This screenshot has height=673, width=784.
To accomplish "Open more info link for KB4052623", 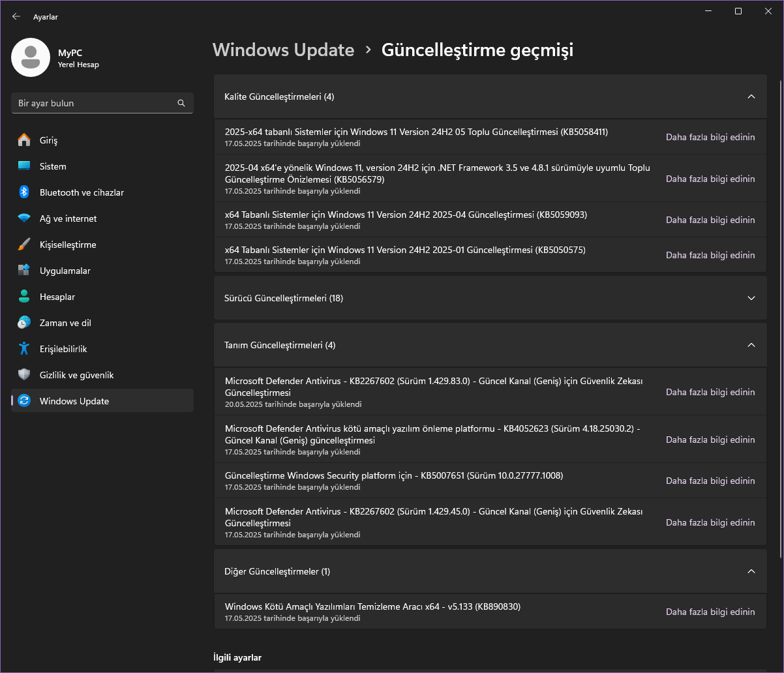I will [x=710, y=440].
